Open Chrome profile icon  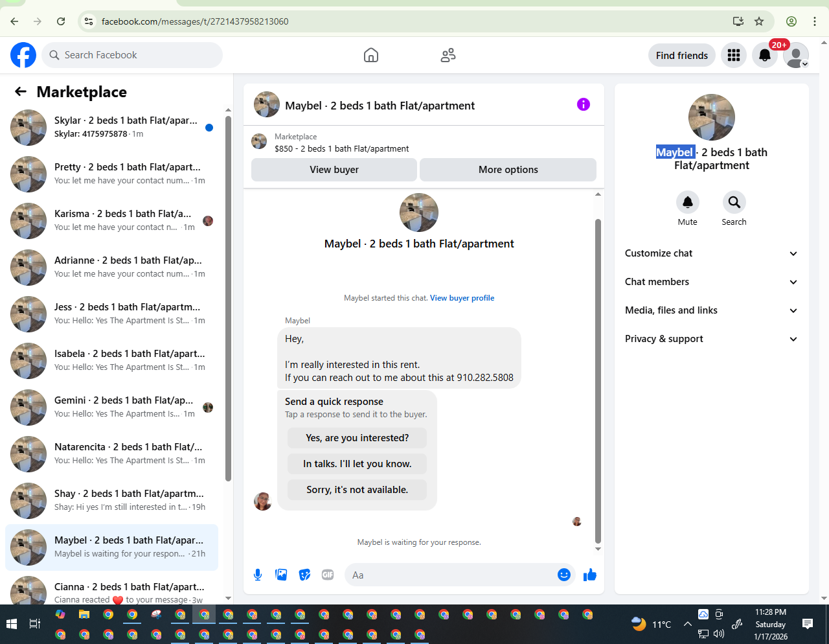tap(791, 21)
